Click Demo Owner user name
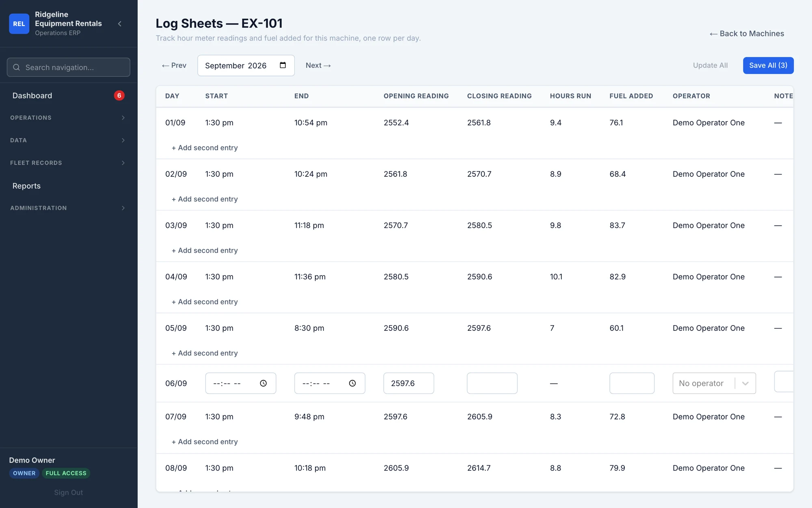Screen dimensions: 812x508 pos(32,460)
